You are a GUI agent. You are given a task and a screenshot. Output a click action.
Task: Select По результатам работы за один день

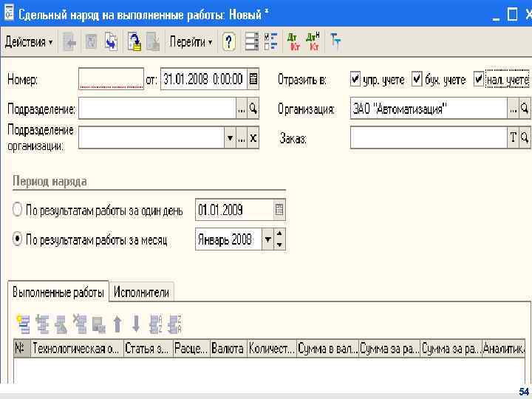(x=17, y=210)
